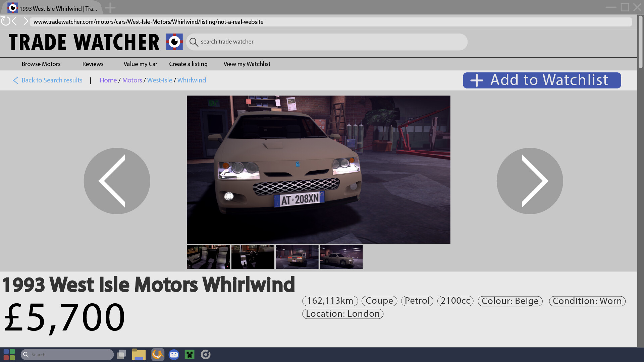The width and height of the screenshot is (644, 362).
Task: Follow the West-Isle breadcrumb link
Action: point(159,80)
